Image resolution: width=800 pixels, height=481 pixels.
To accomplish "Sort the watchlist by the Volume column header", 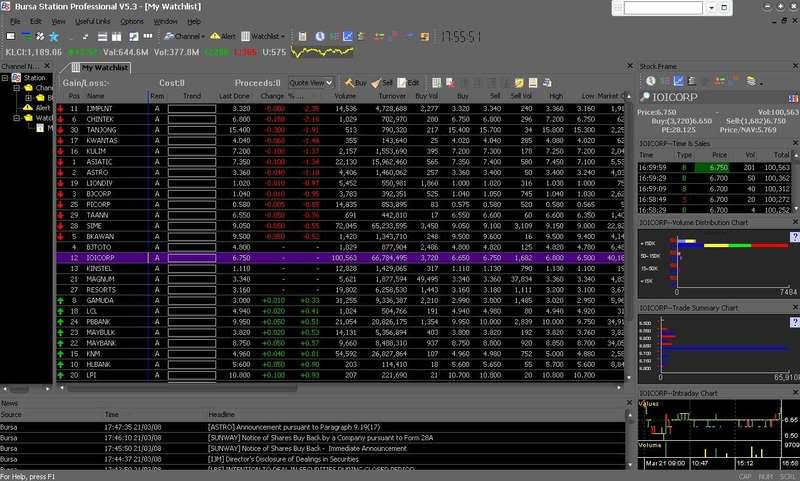I will pyautogui.click(x=345, y=96).
